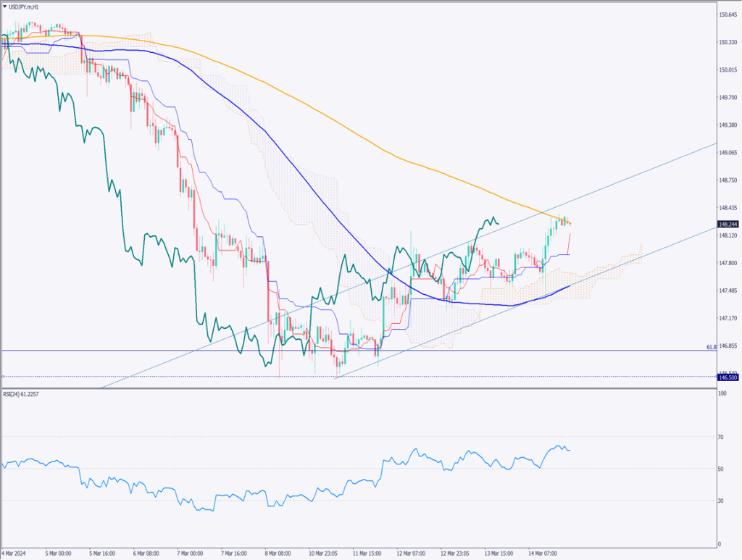Click the 150.645 price axis label

point(727,14)
